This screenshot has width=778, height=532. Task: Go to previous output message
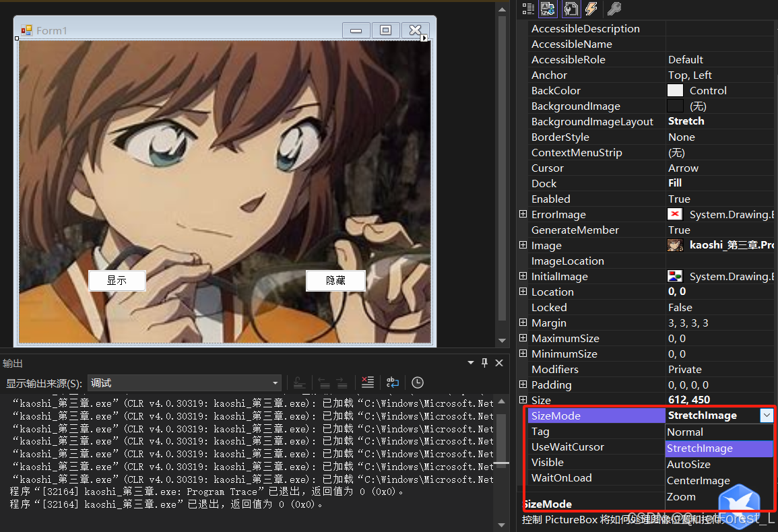point(324,382)
